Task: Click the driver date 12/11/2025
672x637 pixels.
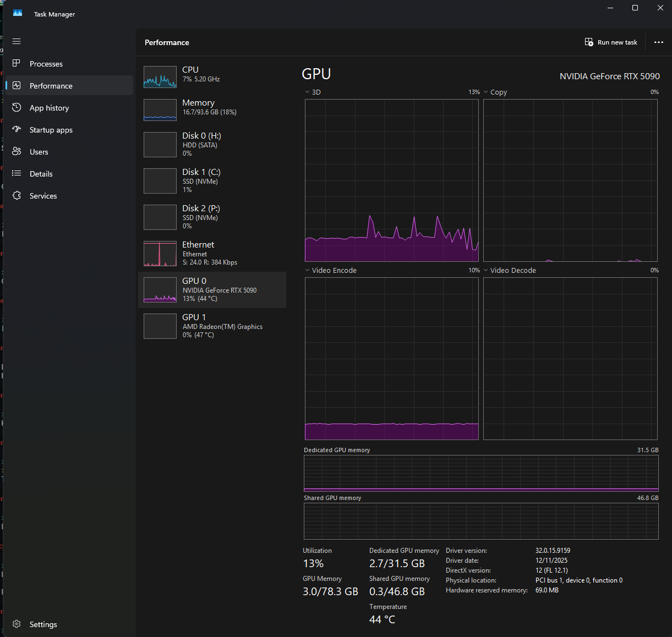Action: point(551,561)
